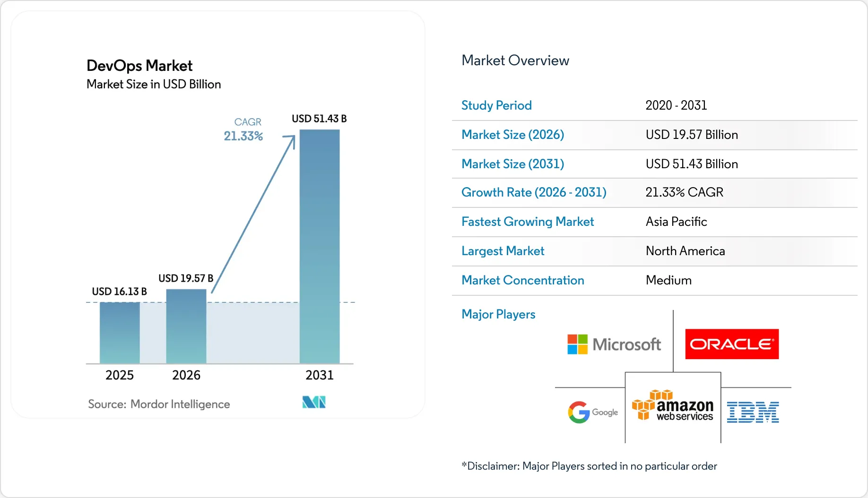Click 'Source: Mordor Intelligence' text

pos(159,404)
